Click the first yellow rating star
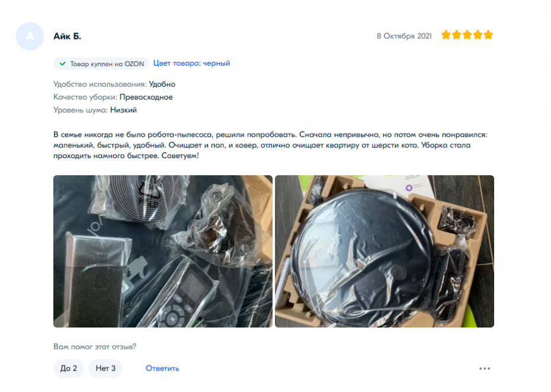The width and height of the screenshot is (551, 392). click(x=446, y=35)
